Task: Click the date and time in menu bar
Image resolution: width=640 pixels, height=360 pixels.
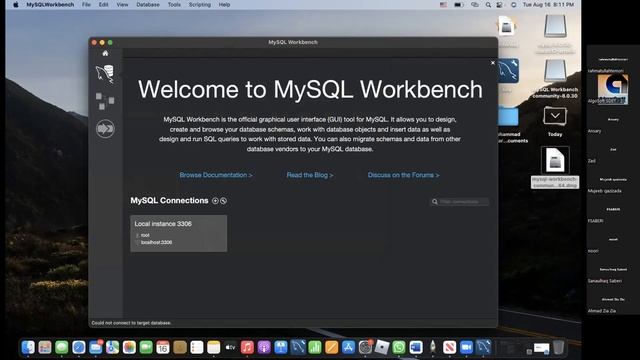Action: 548,4
